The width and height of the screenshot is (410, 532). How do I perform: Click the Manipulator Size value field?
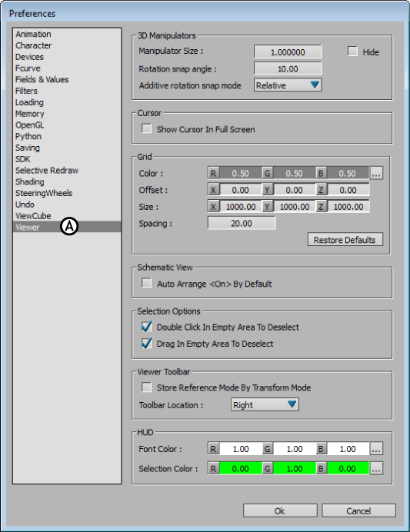(x=288, y=52)
